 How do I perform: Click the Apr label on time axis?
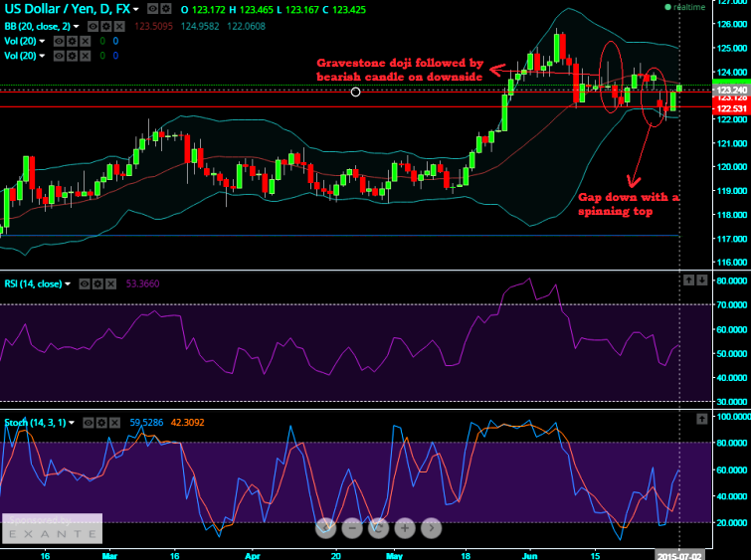[x=253, y=556]
